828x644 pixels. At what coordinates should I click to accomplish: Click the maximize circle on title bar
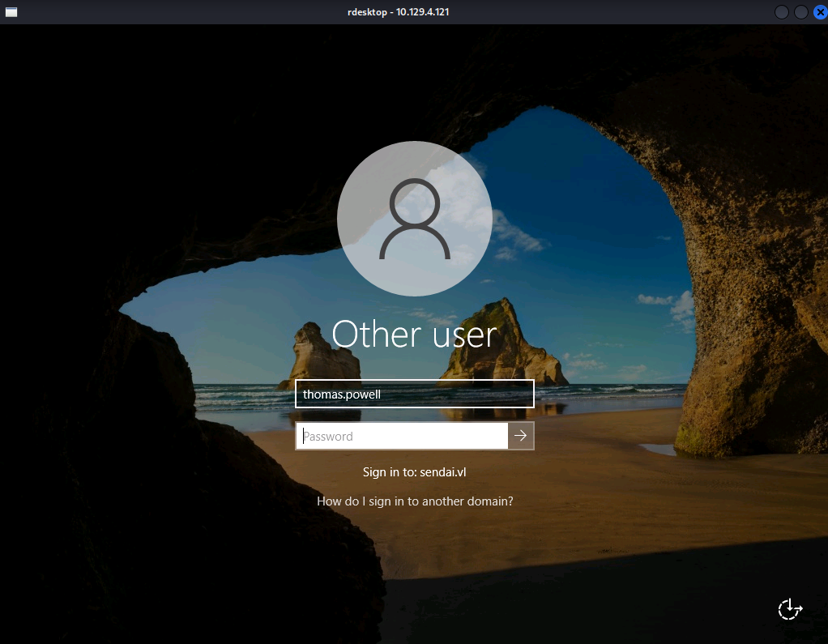pyautogui.click(x=800, y=11)
